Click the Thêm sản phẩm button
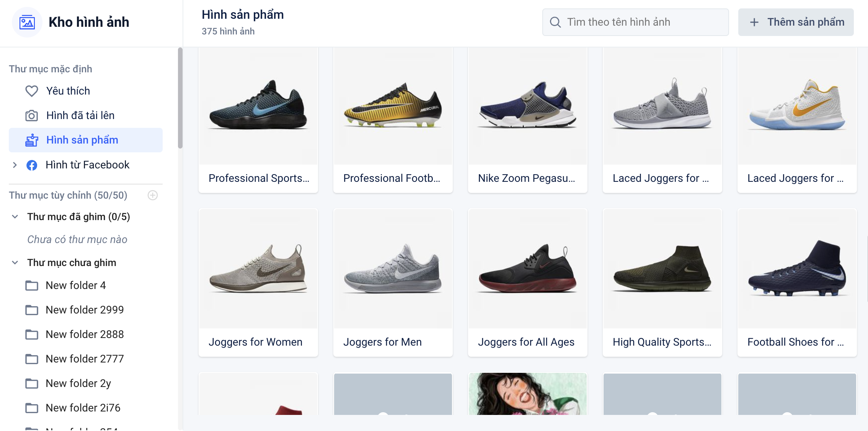 point(796,22)
